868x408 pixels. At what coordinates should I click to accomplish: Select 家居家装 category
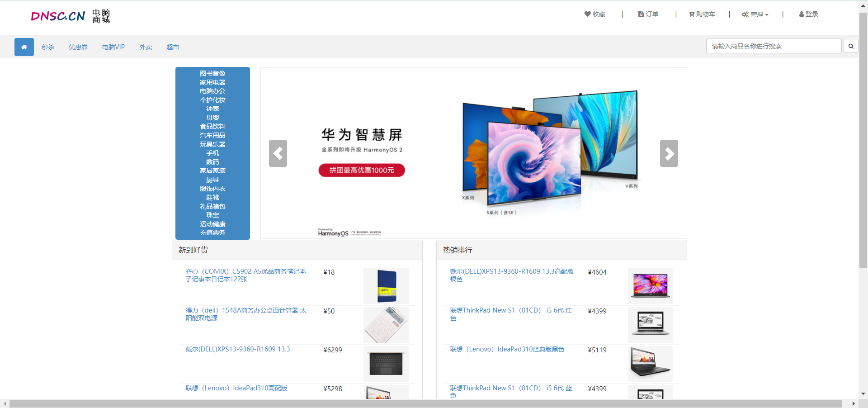pyautogui.click(x=212, y=171)
